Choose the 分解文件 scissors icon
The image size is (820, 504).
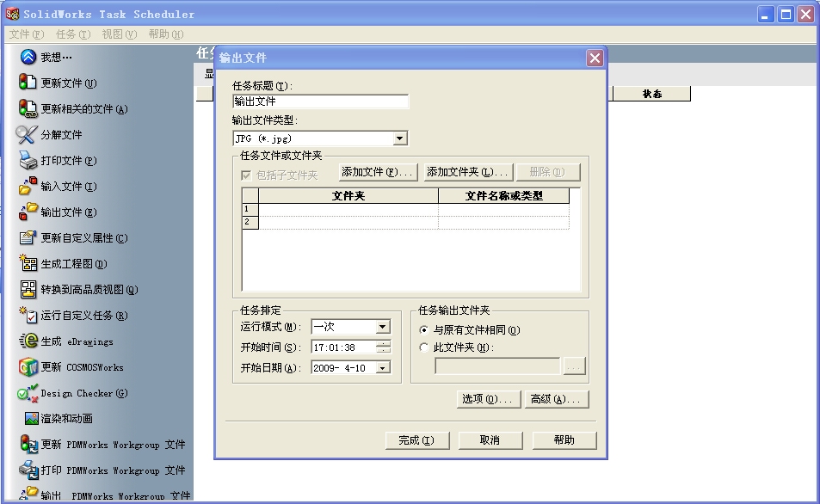click(x=26, y=134)
